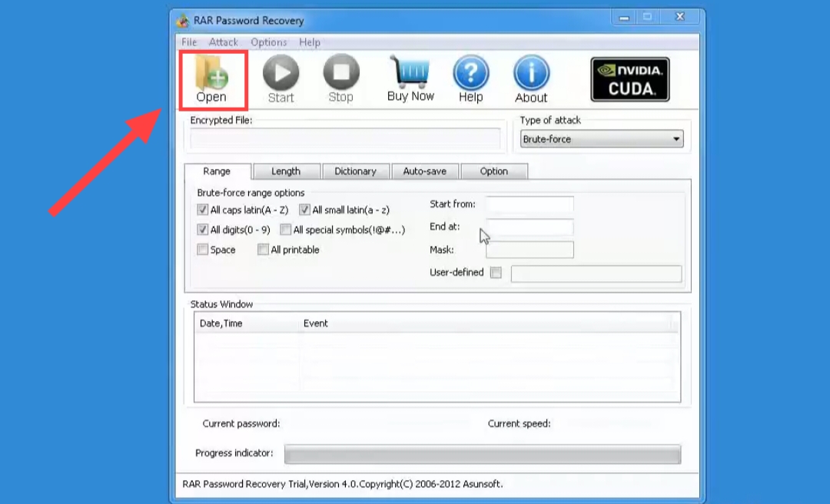
Task: Minimize the RAR Password Recovery window
Action: click(624, 18)
